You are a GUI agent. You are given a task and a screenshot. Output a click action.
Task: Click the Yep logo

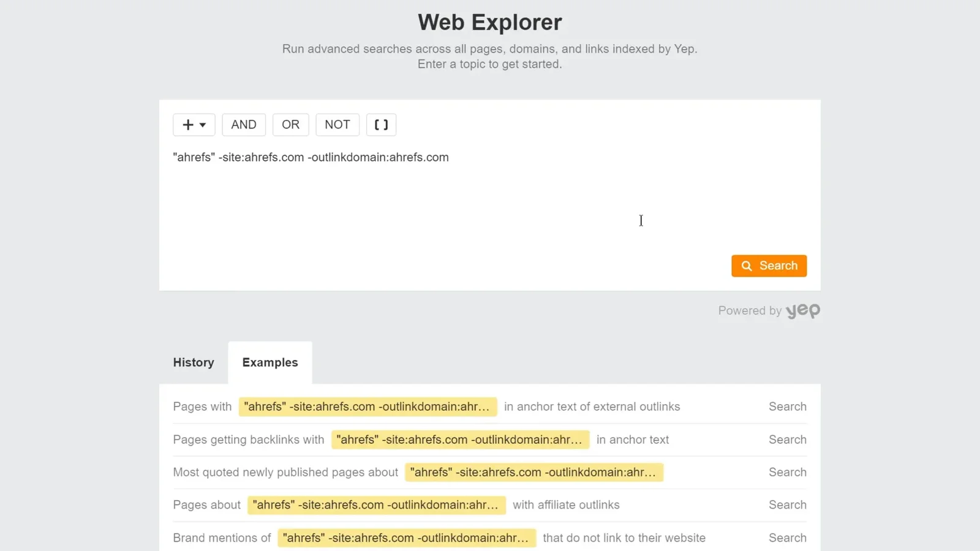[x=802, y=311]
